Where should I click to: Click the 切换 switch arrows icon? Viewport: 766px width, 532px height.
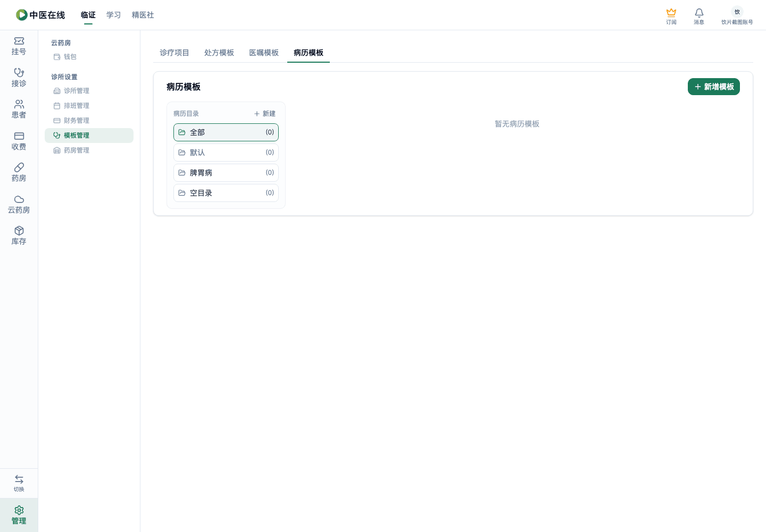point(19,479)
